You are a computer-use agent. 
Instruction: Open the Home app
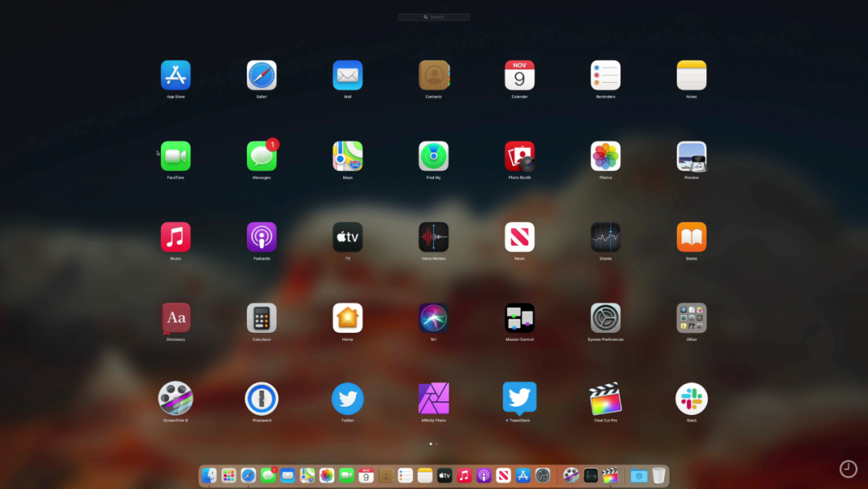click(x=348, y=318)
